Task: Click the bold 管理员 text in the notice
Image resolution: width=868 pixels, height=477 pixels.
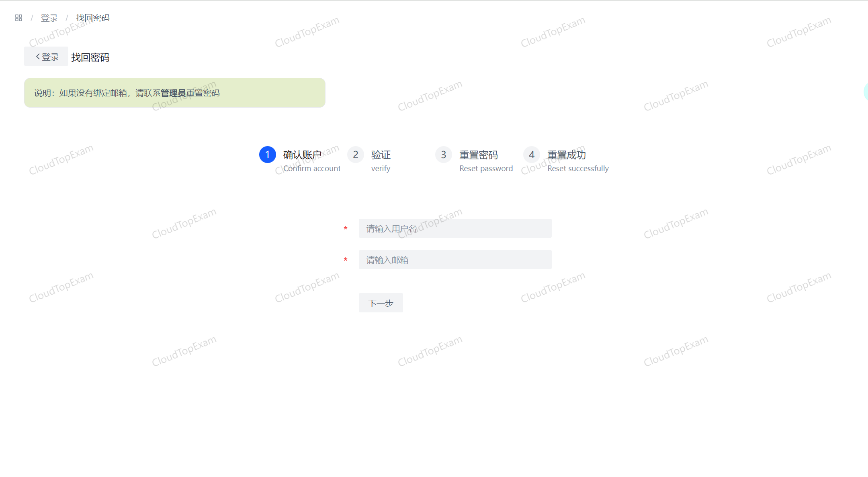Action: click(173, 93)
